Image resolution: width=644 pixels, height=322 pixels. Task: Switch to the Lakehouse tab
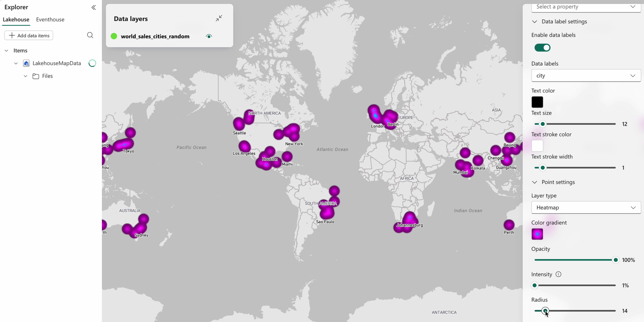tap(16, 19)
